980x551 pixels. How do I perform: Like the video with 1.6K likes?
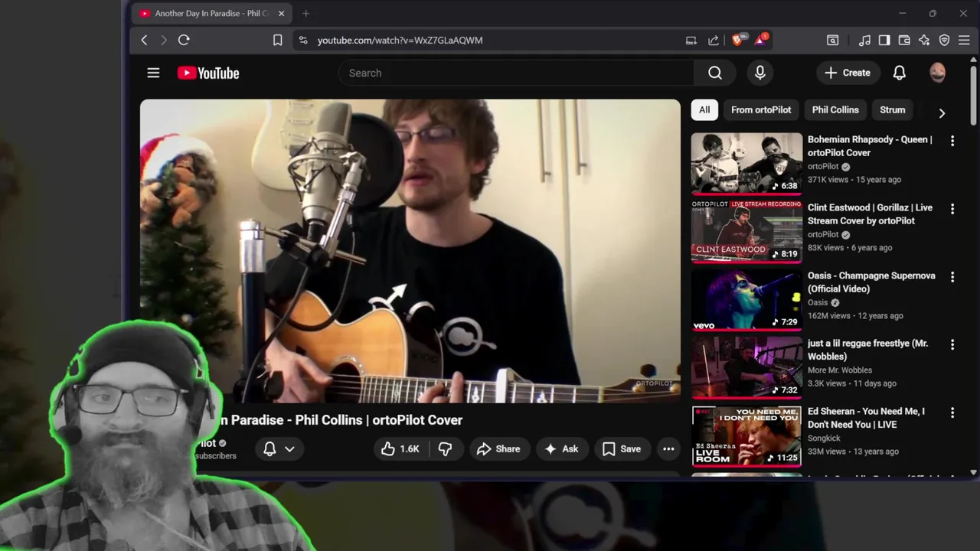click(x=400, y=449)
